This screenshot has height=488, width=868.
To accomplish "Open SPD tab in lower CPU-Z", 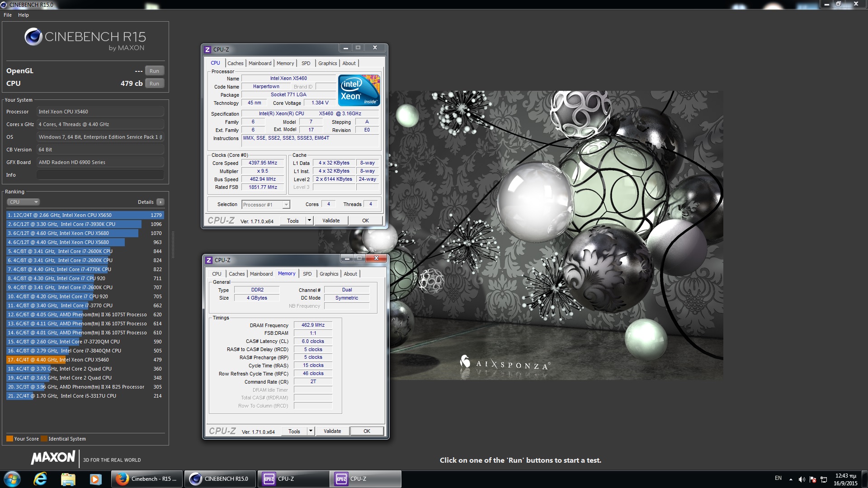I will [307, 274].
